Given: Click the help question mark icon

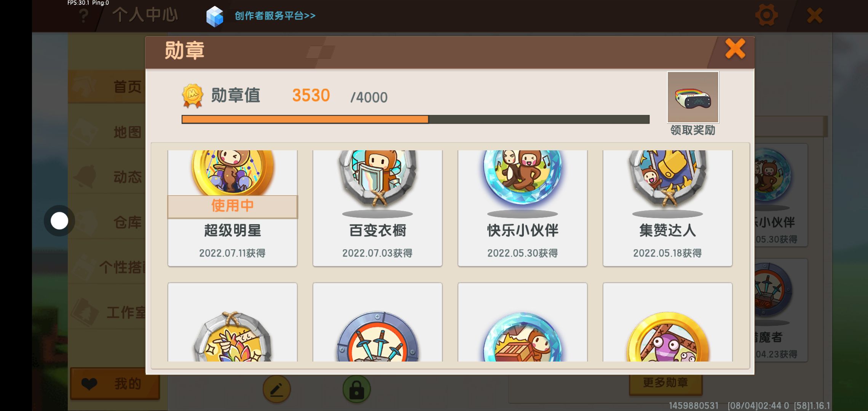Looking at the screenshot, I should (83, 16).
